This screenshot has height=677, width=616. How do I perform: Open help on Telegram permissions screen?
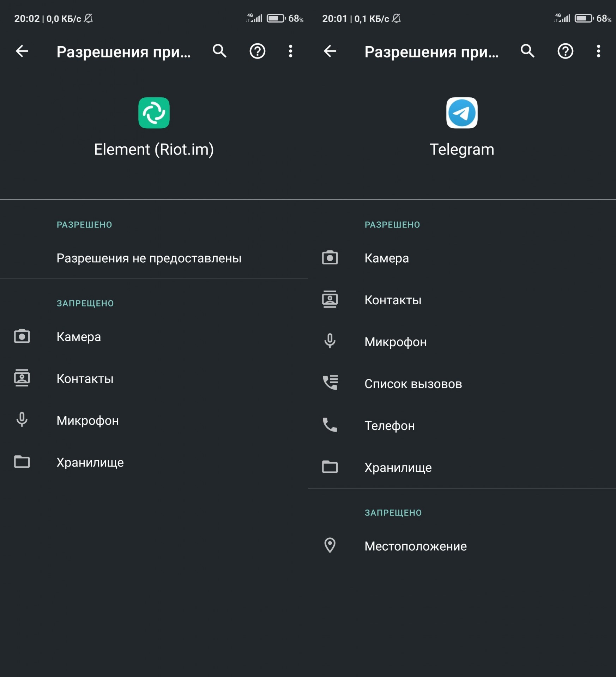click(565, 51)
